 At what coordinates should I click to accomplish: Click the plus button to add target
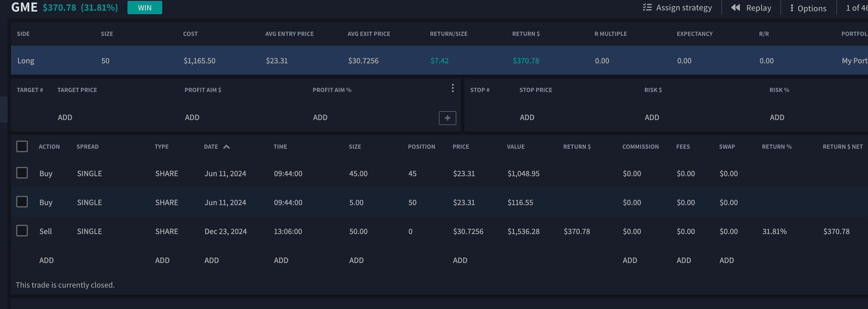[x=447, y=118]
